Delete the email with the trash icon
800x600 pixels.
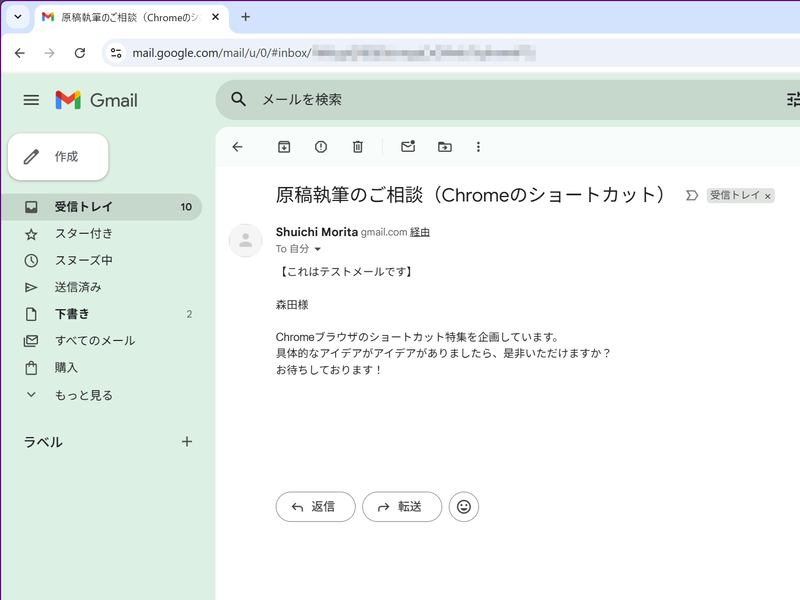point(357,146)
